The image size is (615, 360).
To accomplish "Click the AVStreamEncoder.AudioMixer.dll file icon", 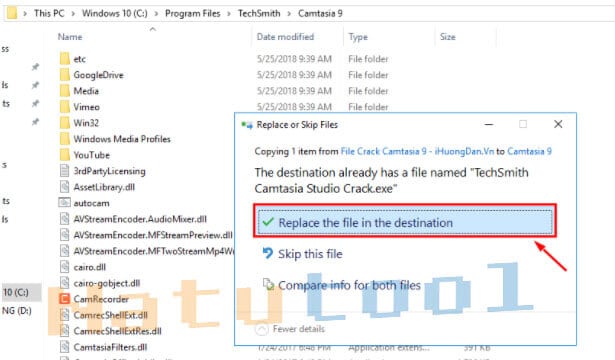I will 64,219.
